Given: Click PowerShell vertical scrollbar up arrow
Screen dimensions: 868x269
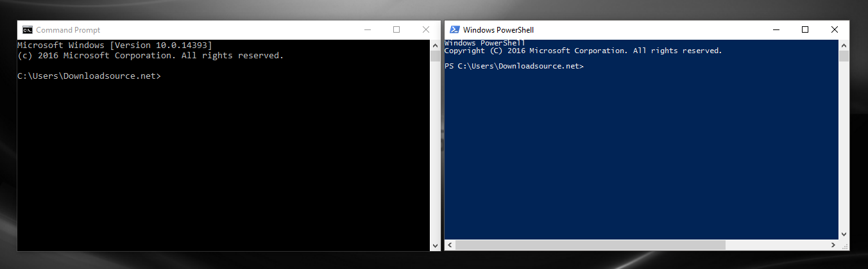Looking at the screenshot, I should pyautogui.click(x=844, y=45).
